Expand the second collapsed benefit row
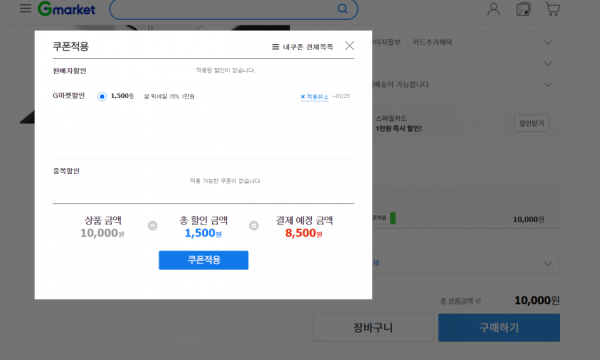This screenshot has width=600, height=360. 548,64
